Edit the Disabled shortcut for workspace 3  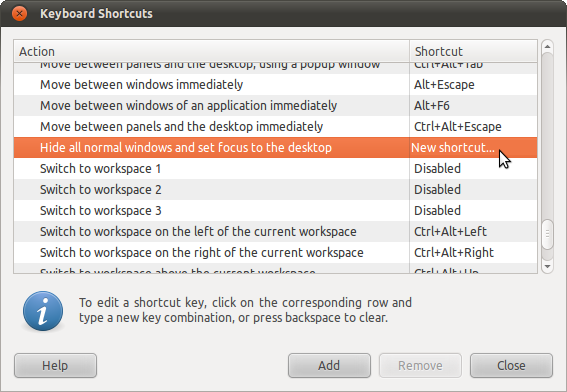[473, 210]
